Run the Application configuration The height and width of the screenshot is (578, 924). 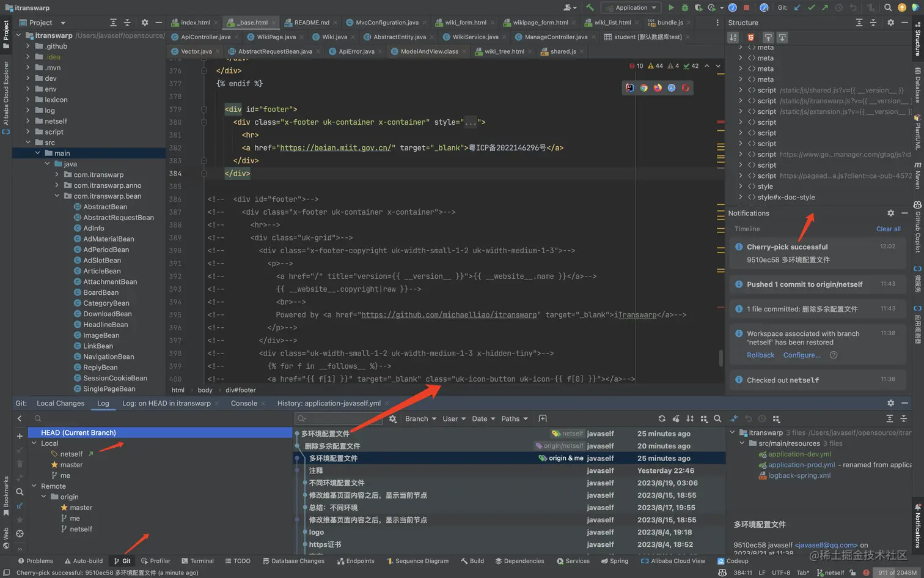tap(671, 7)
